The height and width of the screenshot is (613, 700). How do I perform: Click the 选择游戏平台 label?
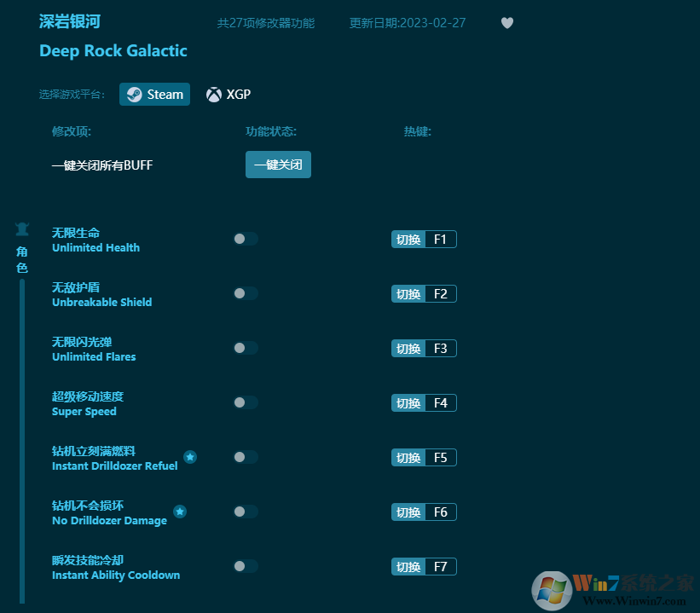(72, 94)
